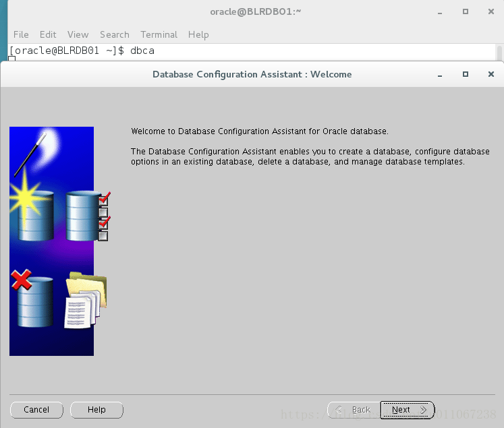Maximize the oracle@BLRDB01 terminal window
This screenshot has height=428, width=504.
point(465,11)
